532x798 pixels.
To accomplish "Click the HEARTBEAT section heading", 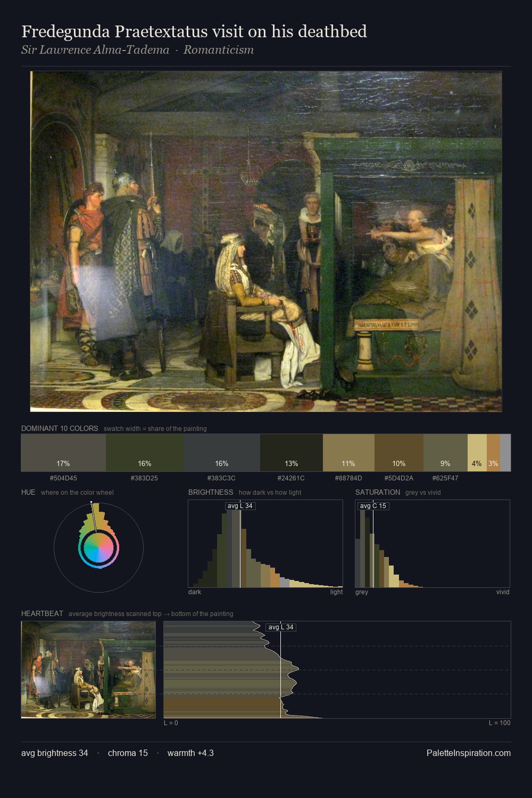I will [x=42, y=614].
